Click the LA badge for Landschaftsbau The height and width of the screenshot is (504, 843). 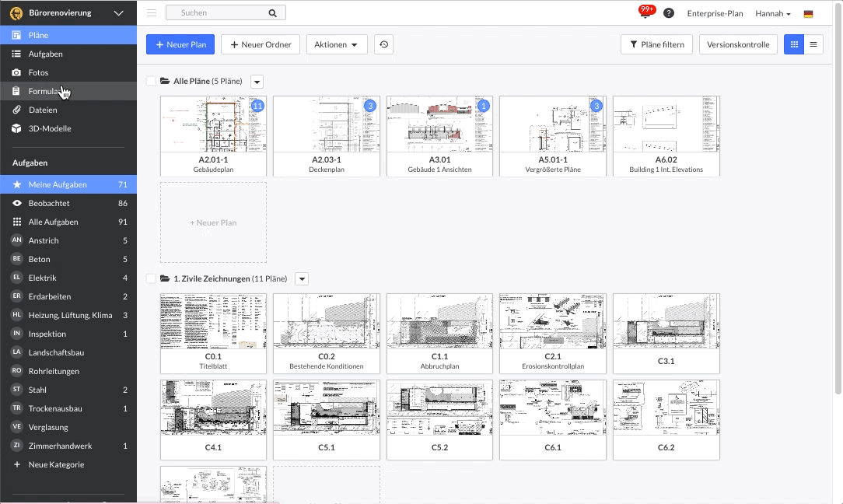pos(16,352)
